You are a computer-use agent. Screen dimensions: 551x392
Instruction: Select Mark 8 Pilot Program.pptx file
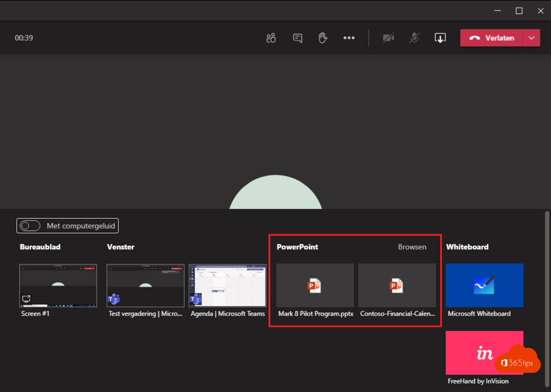[315, 285]
